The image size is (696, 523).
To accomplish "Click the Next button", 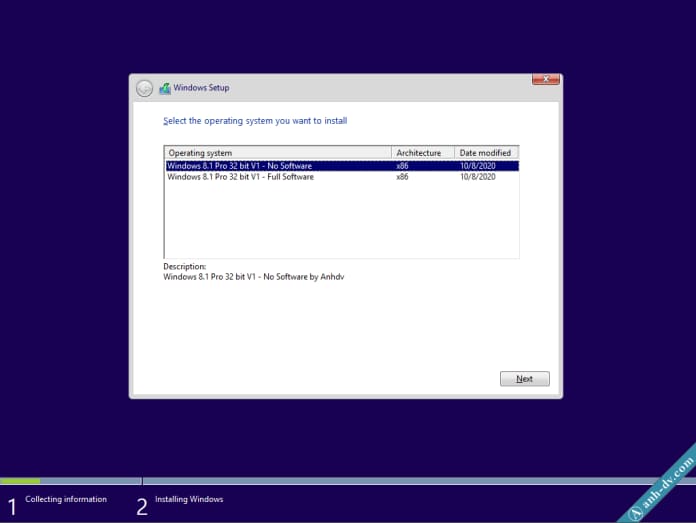I will coord(524,379).
